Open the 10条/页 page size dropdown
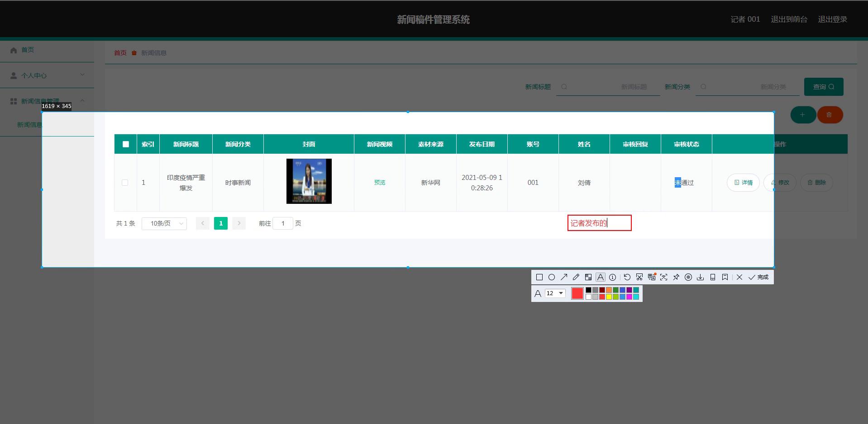Screen dimensions: 868x424 click(164, 223)
